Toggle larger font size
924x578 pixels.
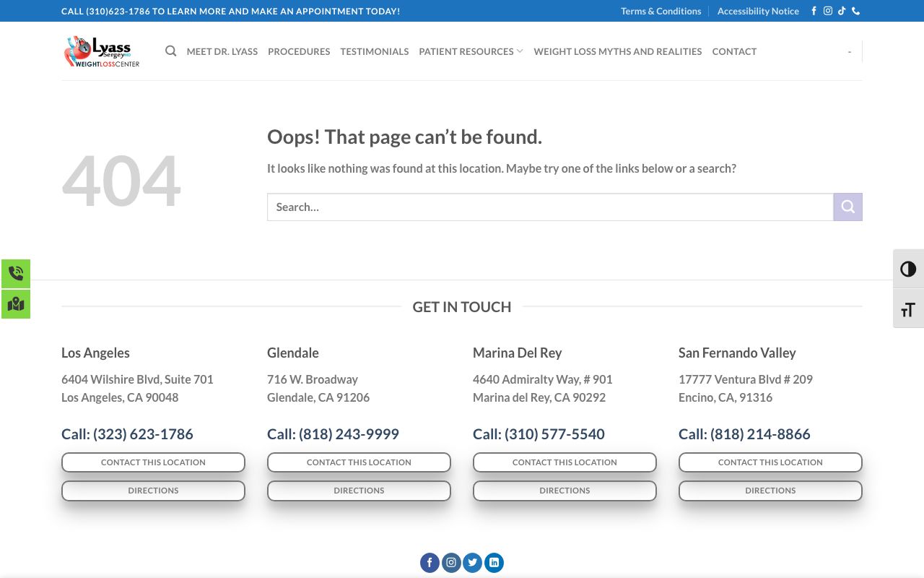(x=908, y=310)
